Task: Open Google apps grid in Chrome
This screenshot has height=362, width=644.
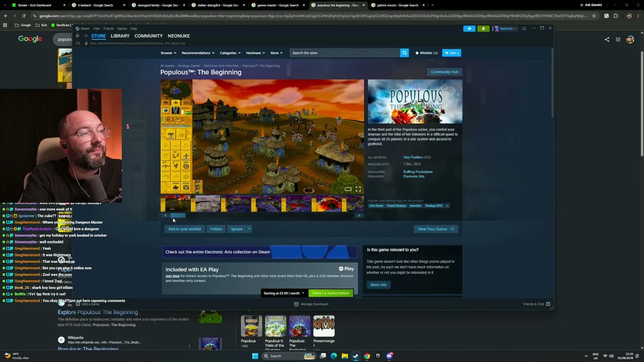Action: 618,40
